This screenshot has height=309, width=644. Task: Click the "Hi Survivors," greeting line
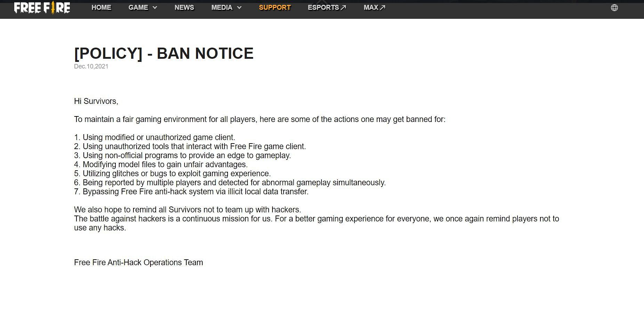(x=96, y=101)
